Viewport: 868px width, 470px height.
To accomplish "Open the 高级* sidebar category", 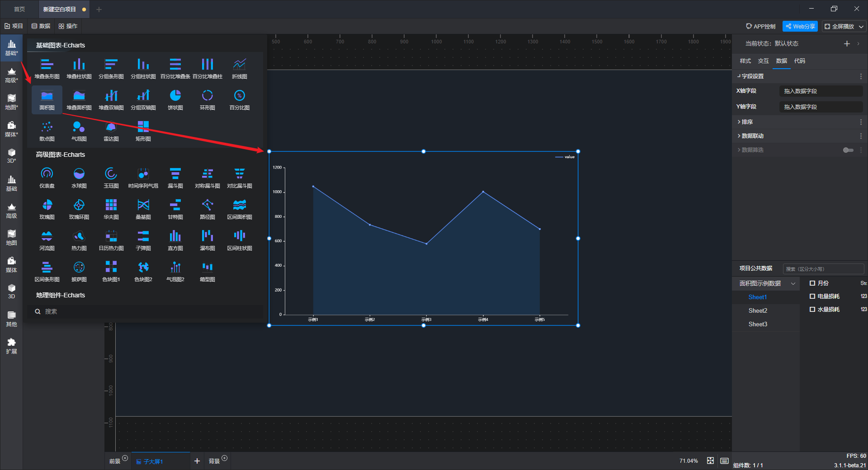I will pos(12,75).
